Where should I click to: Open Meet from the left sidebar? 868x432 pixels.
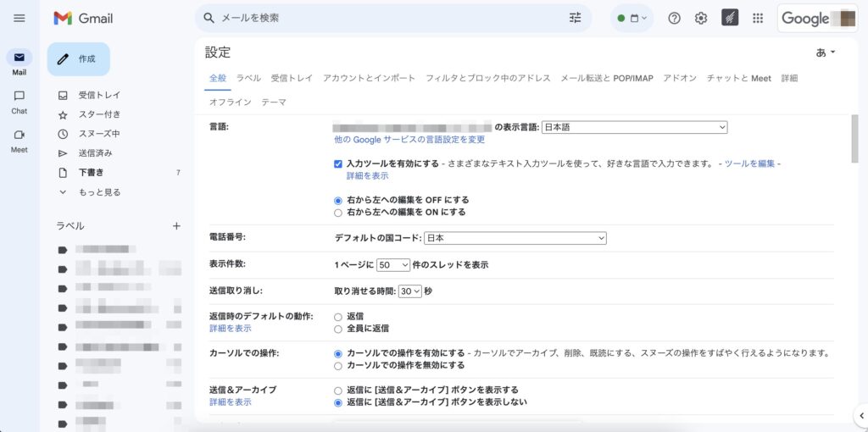[19, 140]
